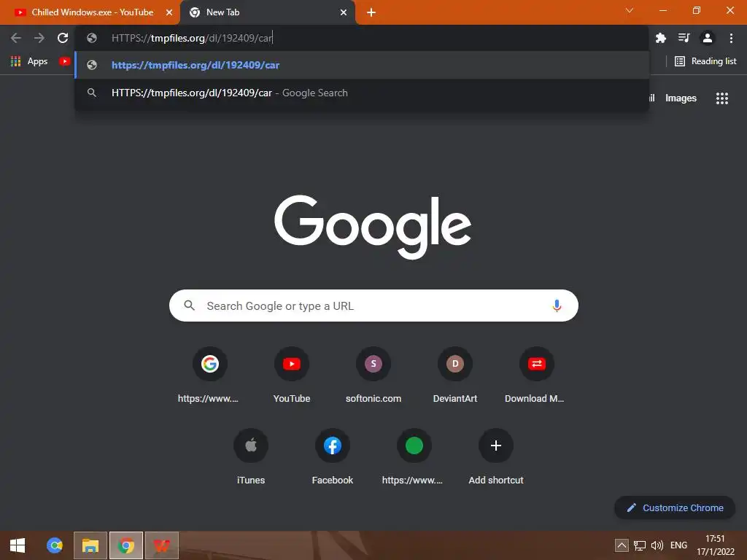Image resolution: width=747 pixels, height=560 pixels.
Task: Close the Chilled Windows.exe YouTube tab
Action: pos(169,12)
